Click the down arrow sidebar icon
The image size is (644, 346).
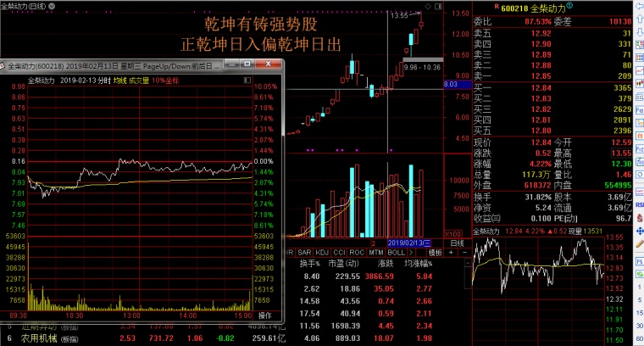[x=640, y=32]
